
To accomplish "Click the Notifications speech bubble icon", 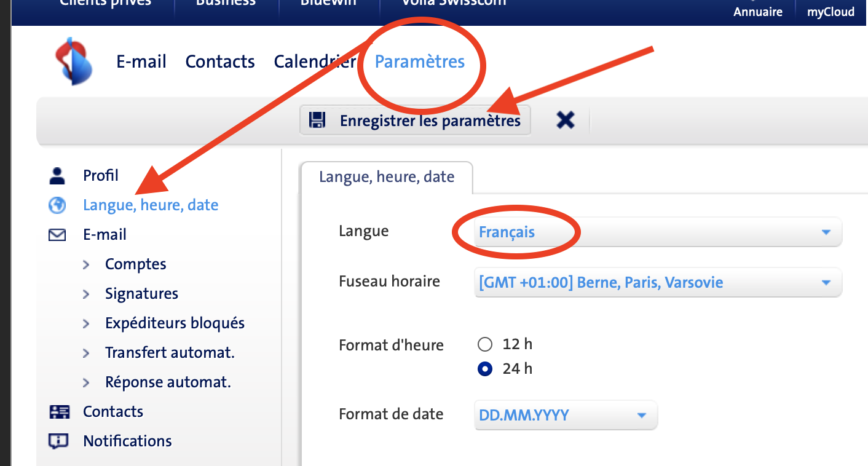I will click(x=58, y=441).
